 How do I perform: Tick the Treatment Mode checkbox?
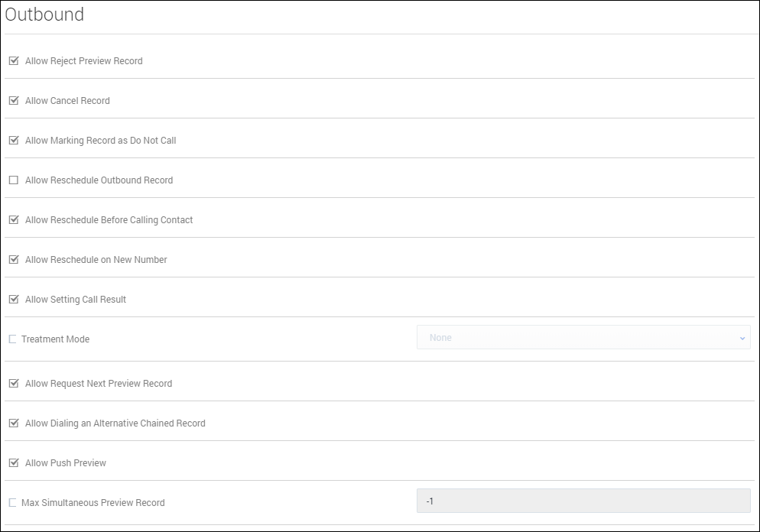[x=12, y=339]
